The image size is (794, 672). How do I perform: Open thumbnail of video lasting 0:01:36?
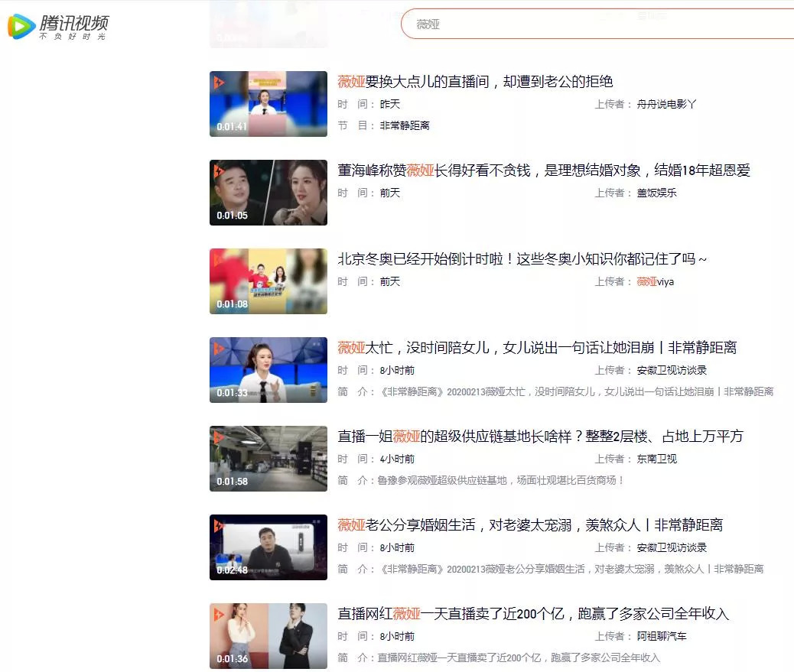268,636
